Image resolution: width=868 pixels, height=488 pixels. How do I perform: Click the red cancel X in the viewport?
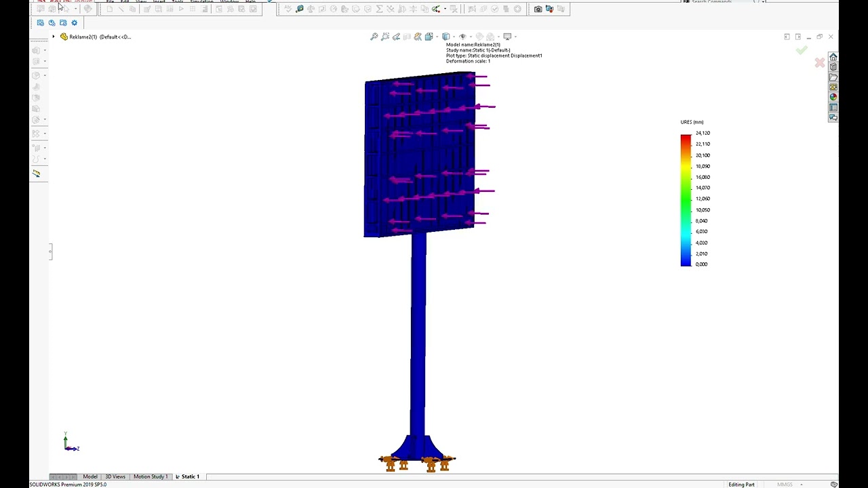[x=820, y=63]
